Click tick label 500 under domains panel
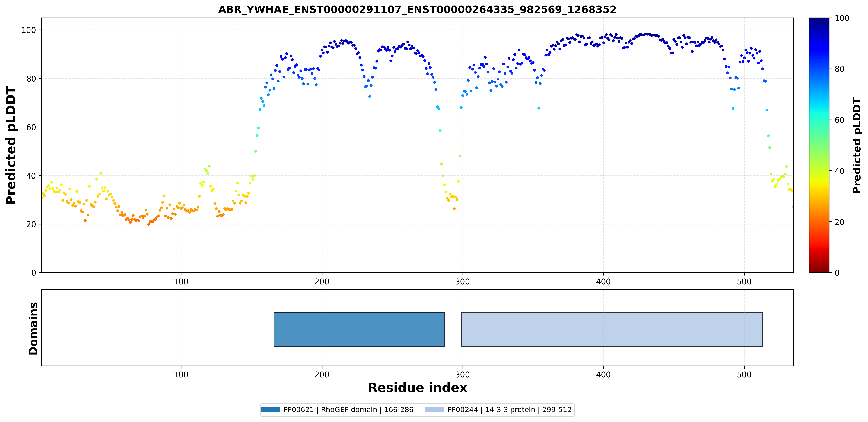 click(x=744, y=374)
